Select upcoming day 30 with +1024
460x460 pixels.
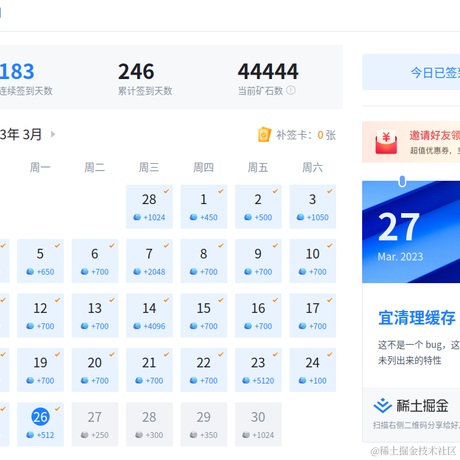(258, 424)
